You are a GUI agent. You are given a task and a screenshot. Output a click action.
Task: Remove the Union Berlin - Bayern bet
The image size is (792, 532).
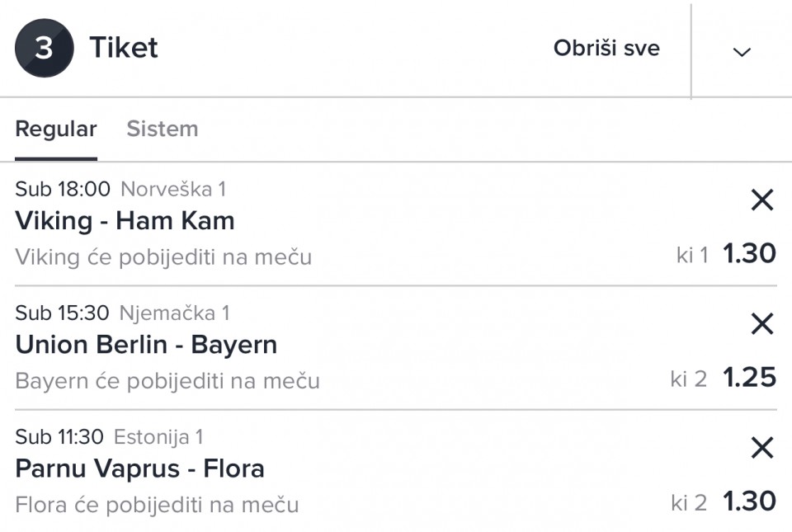click(x=762, y=324)
